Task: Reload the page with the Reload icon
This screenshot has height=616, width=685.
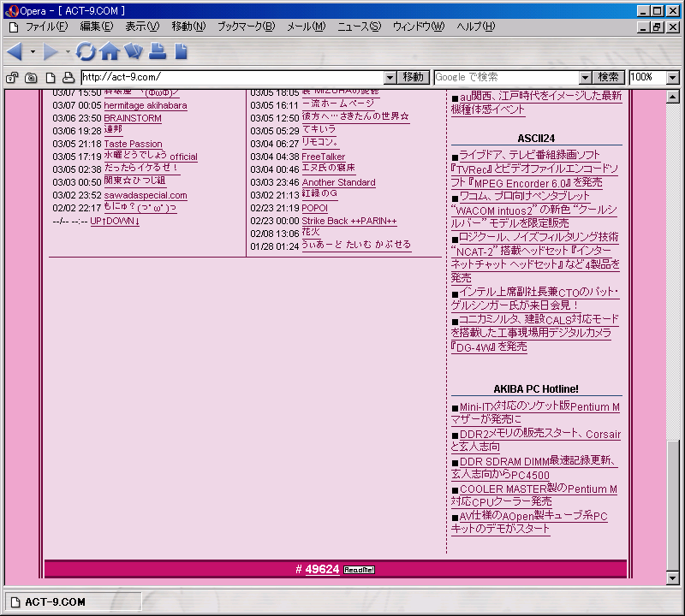Action: [x=86, y=51]
